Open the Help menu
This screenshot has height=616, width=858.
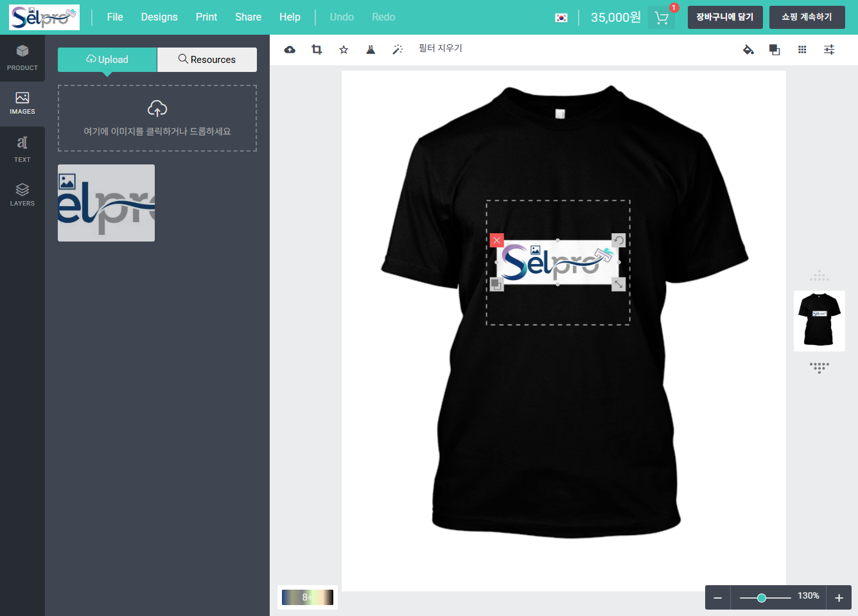point(290,17)
